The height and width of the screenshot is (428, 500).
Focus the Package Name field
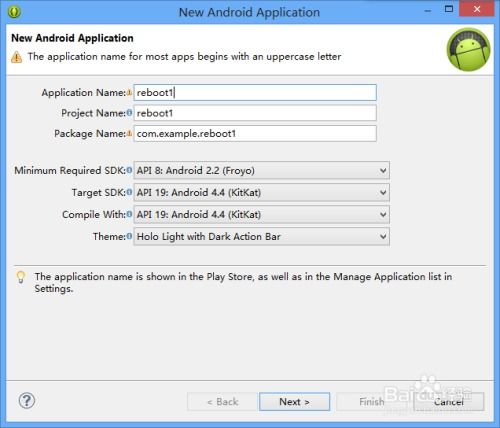click(x=255, y=134)
